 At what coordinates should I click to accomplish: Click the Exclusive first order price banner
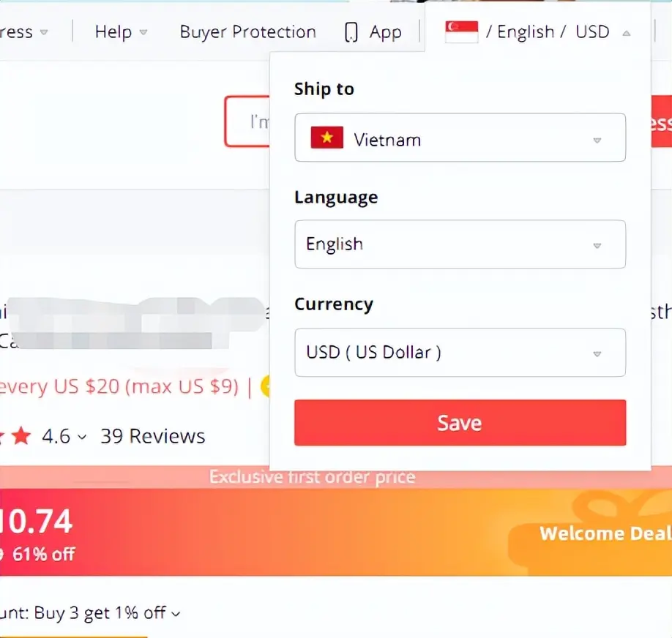(312, 477)
